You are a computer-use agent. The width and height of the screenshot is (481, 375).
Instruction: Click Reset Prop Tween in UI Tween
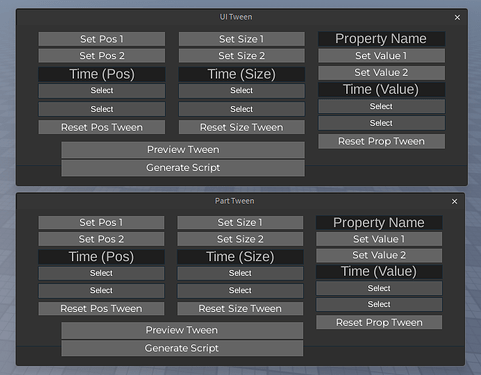click(381, 141)
